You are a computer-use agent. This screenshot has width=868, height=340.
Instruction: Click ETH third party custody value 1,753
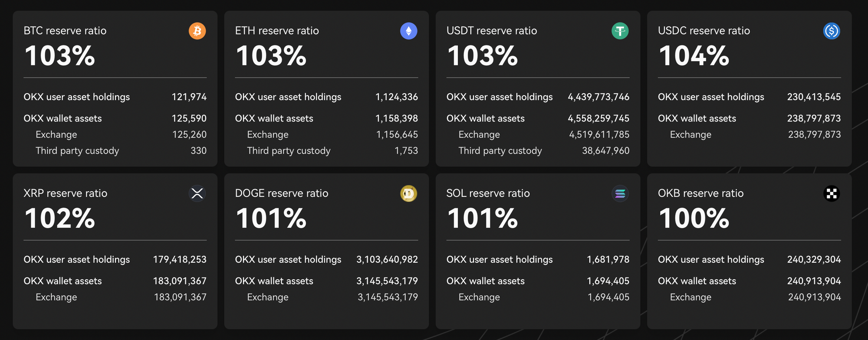tap(406, 150)
